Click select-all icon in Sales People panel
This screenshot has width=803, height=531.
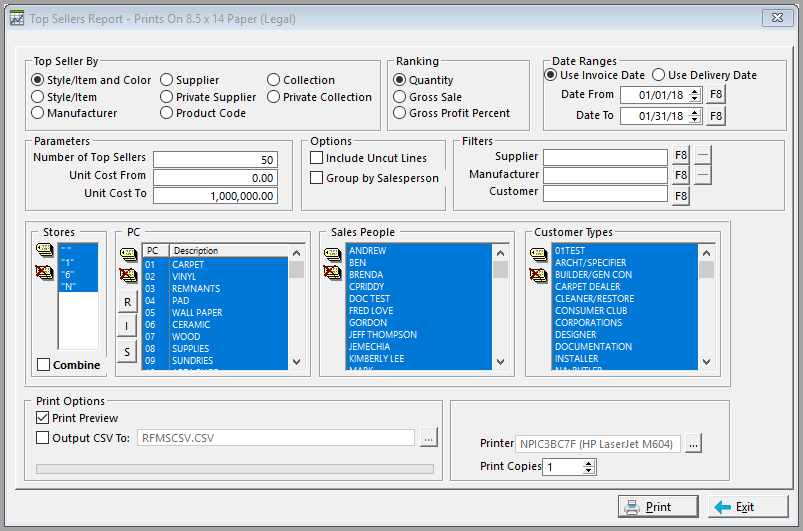332,254
